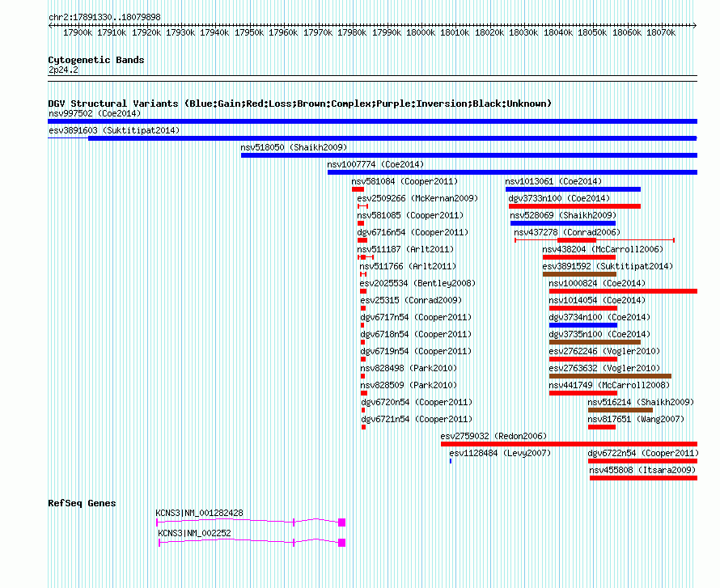Screen dimensions: 720x588
Task: Open the nsv828509 (Park2010) variant
Action: click(x=409, y=385)
